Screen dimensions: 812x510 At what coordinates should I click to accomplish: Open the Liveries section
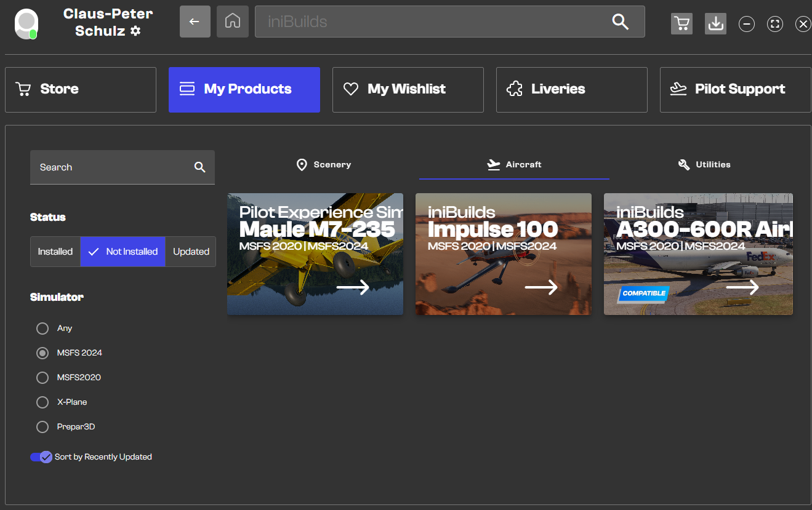571,90
